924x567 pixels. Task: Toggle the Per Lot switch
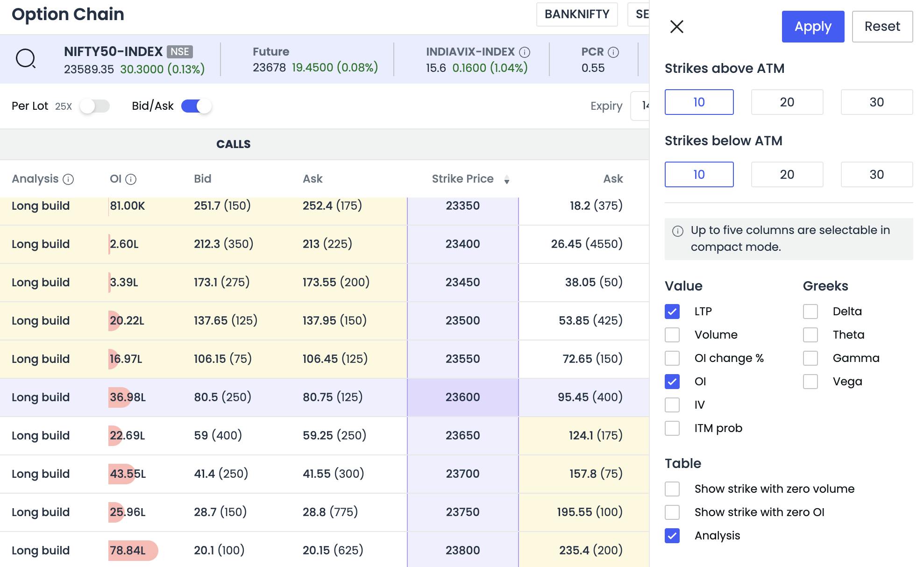(94, 106)
